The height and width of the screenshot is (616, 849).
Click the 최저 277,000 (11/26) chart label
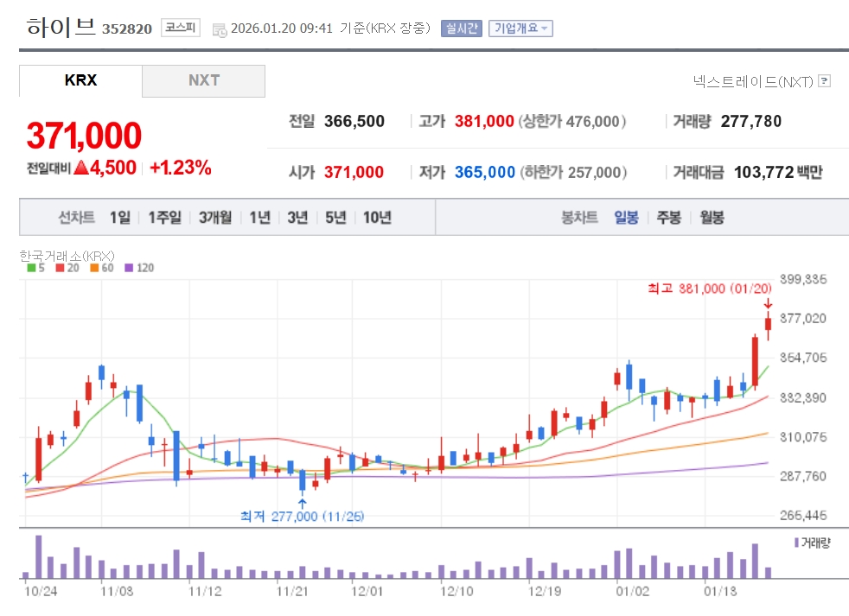[302, 516]
